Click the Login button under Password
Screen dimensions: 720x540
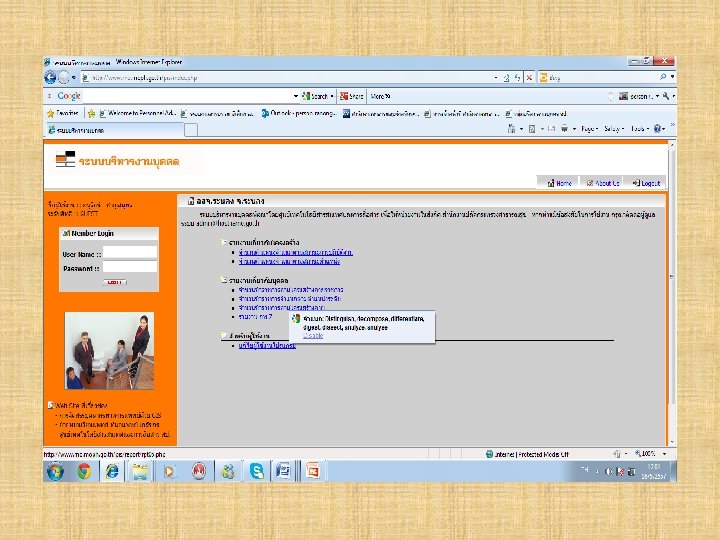(x=115, y=282)
